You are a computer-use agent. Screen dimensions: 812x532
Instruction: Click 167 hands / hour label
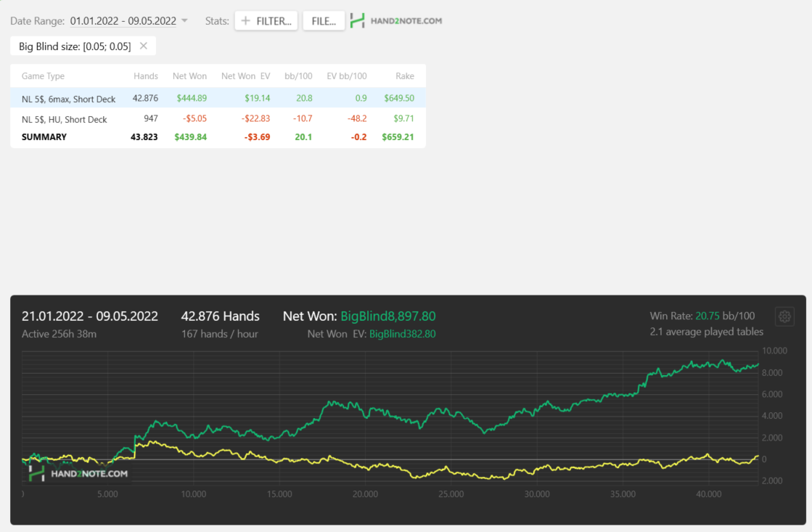tap(220, 334)
